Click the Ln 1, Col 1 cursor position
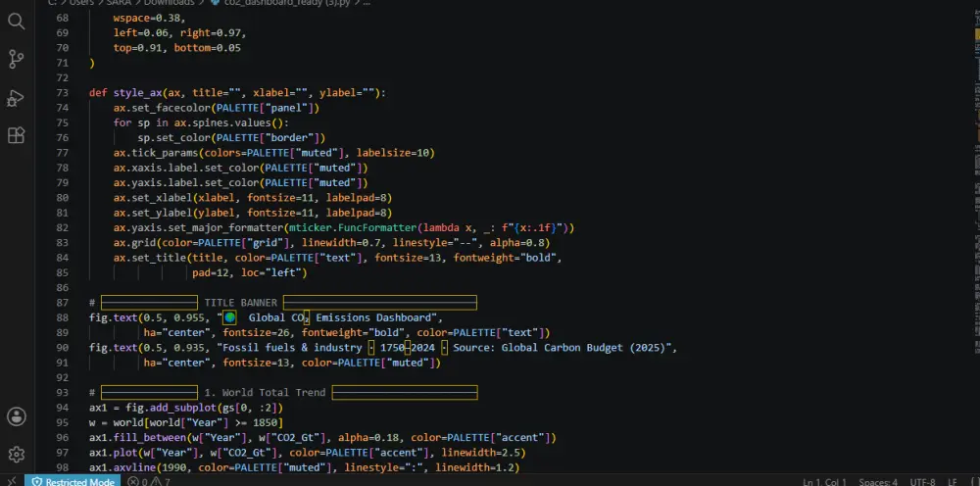 coord(824,482)
